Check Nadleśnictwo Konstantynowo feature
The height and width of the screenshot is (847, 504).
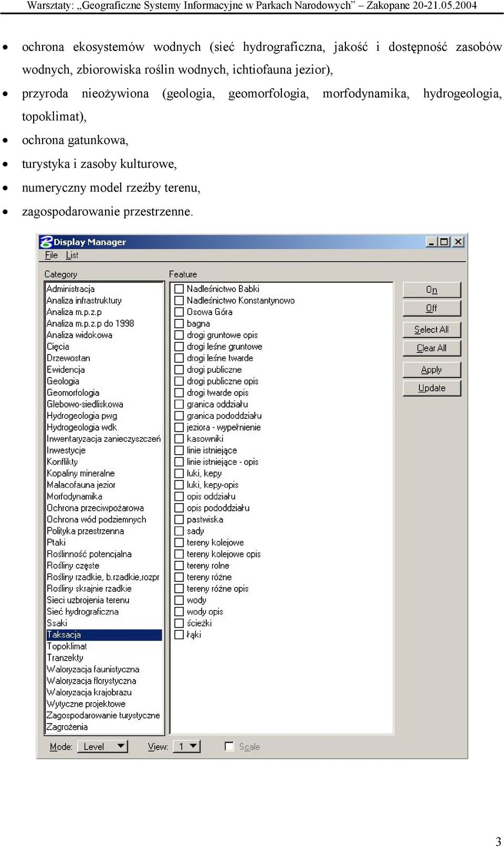pos(179,300)
